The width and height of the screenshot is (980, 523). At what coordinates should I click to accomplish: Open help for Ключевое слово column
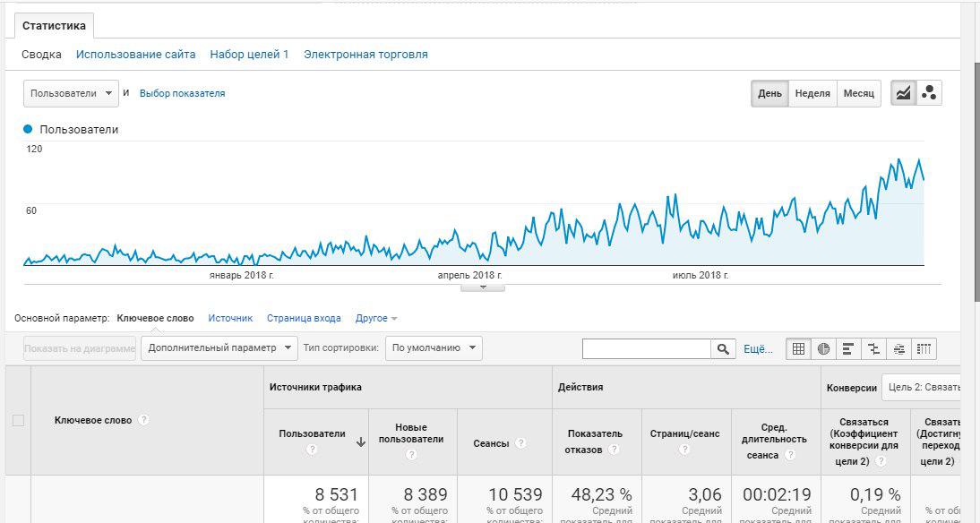(143, 420)
